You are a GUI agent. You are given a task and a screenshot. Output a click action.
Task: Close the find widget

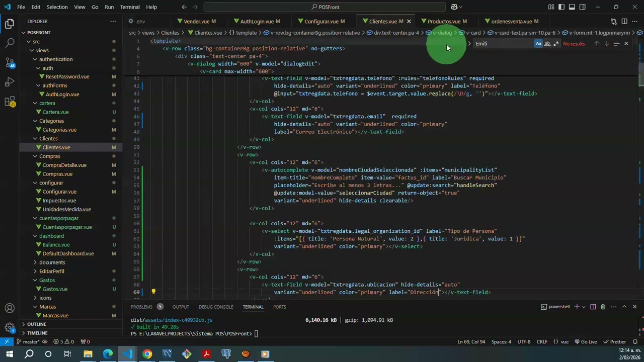pos(626,44)
